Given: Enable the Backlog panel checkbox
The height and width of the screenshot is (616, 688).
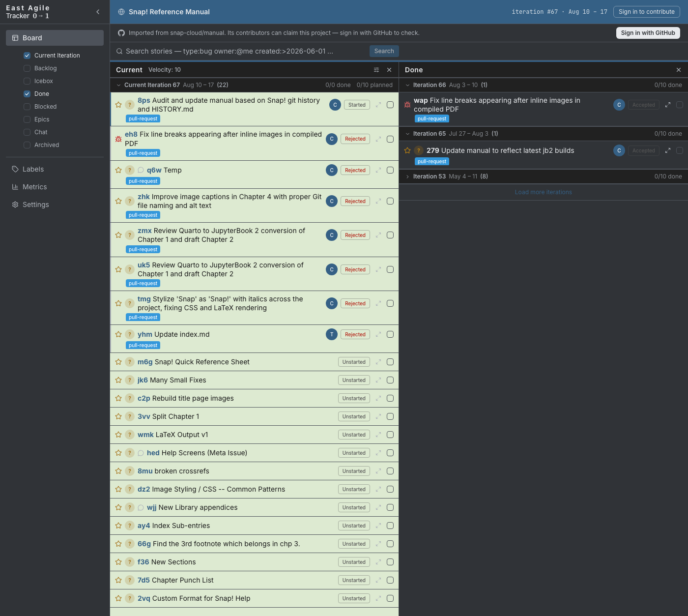Looking at the screenshot, I should (x=27, y=68).
